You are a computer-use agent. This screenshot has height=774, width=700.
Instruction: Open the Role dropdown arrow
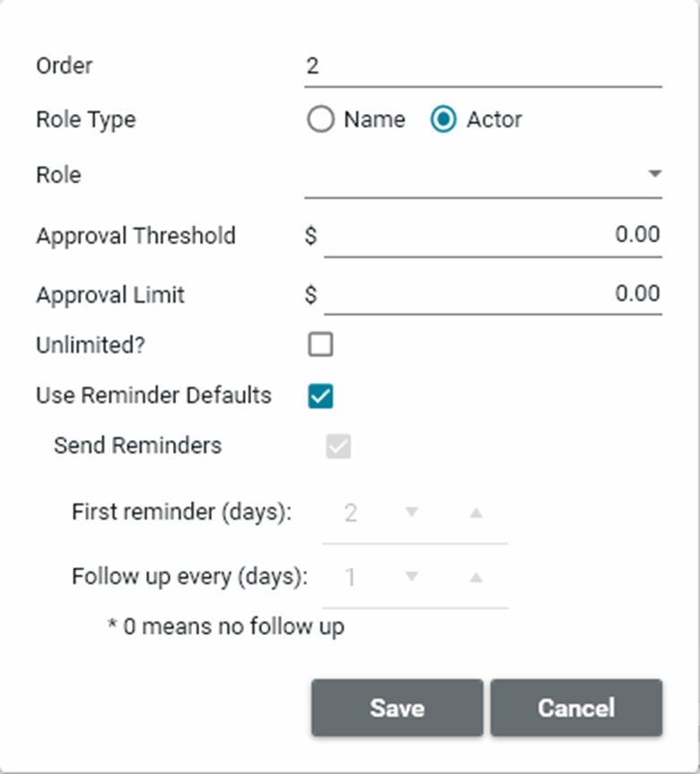(x=654, y=174)
